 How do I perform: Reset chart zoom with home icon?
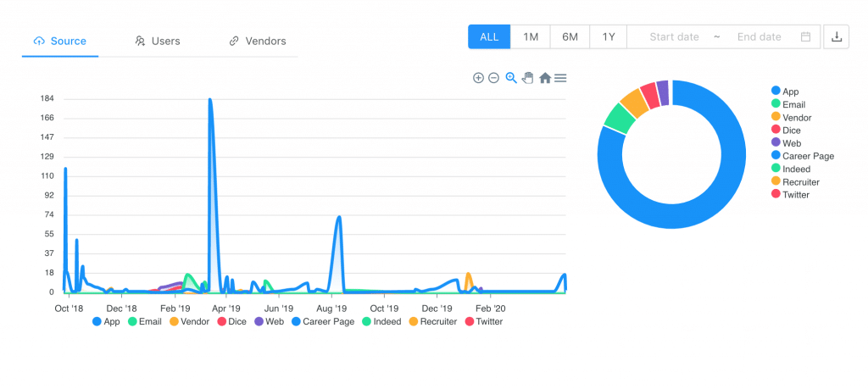click(545, 78)
